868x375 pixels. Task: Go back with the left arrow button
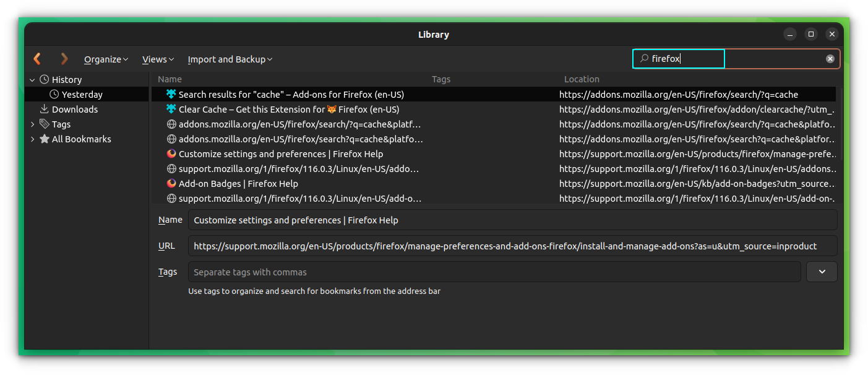37,59
